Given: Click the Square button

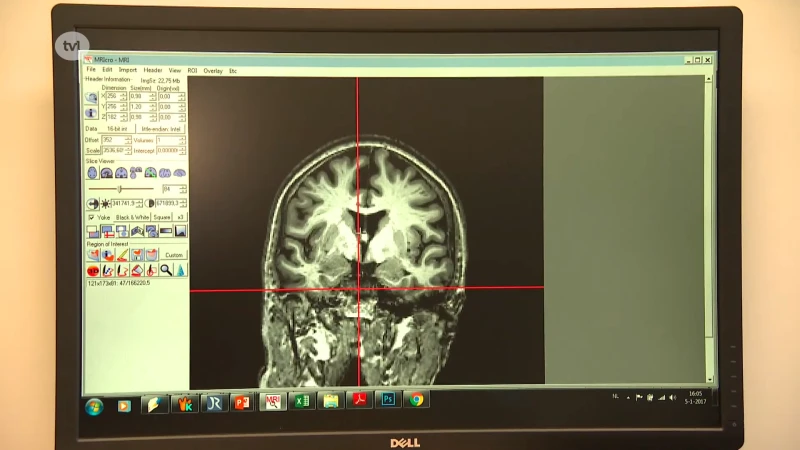Looking at the screenshot, I should tap(162, 217).
